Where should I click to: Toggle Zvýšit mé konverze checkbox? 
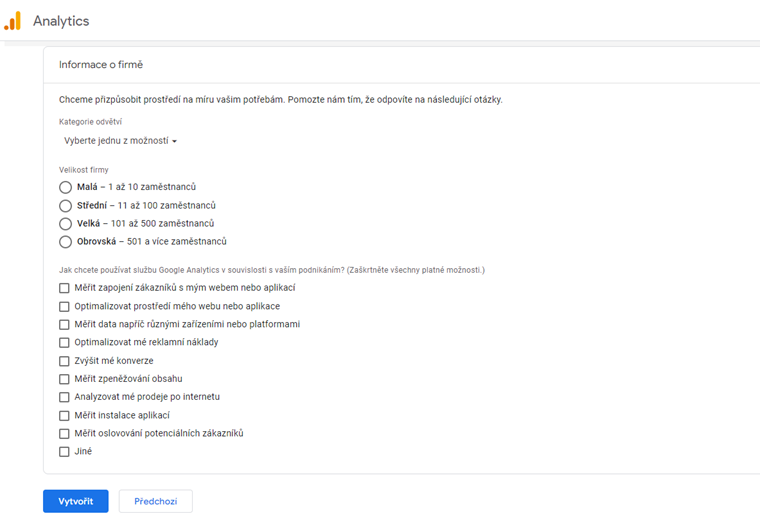[x=64, y=361]
